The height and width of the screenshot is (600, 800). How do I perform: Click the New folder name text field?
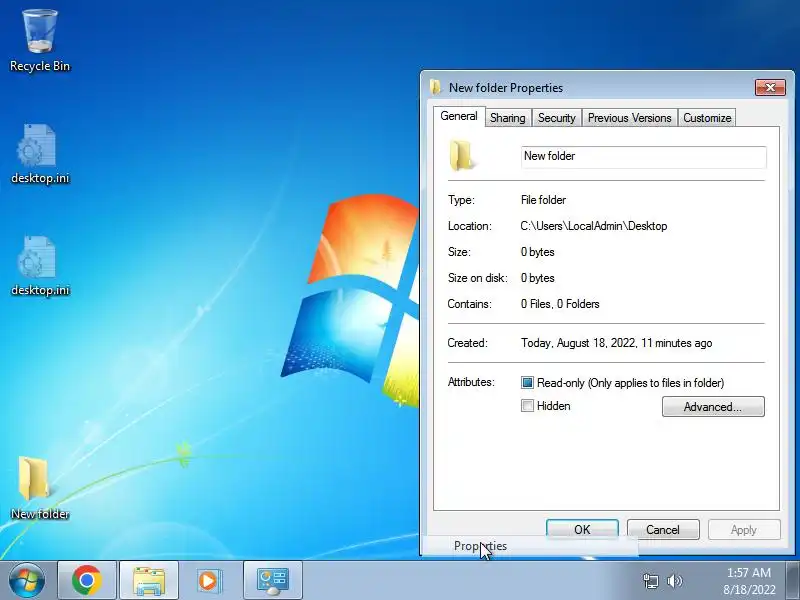[x=643, y=157]
